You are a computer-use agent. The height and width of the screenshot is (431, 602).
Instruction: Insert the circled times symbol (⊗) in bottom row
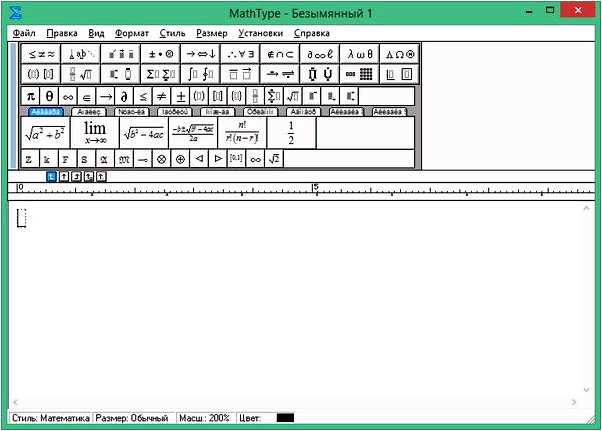162,159
